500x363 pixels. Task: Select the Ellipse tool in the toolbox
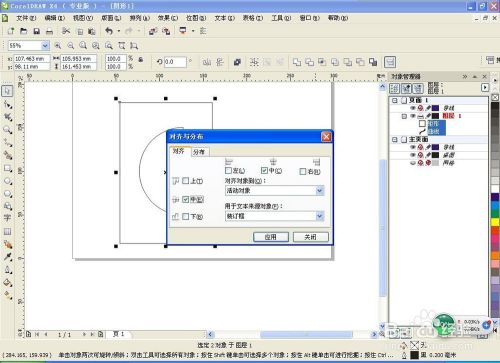[7, 181]
